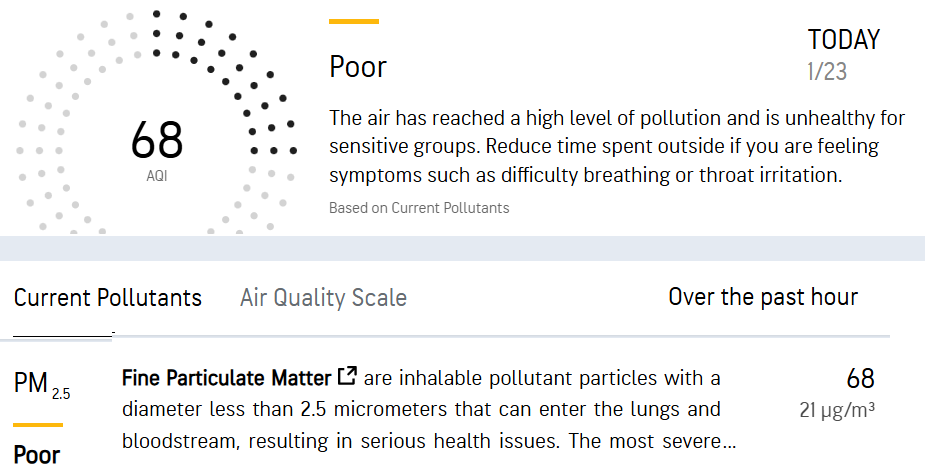Expand the truncated PM 2.5 description ellipsis
The height and width of the screenshot is (472, 925).
(731, 441)
